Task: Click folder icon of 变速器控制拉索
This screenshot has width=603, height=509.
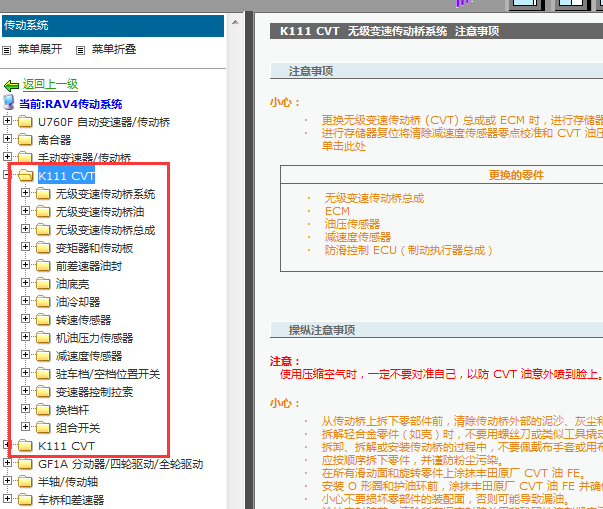Action: [x=43, y=392]
